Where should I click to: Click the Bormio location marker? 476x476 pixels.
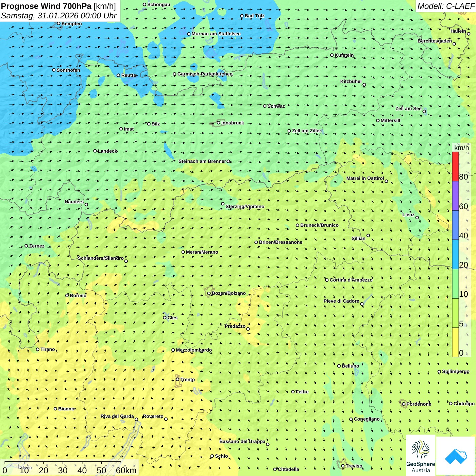click(67, 295)
